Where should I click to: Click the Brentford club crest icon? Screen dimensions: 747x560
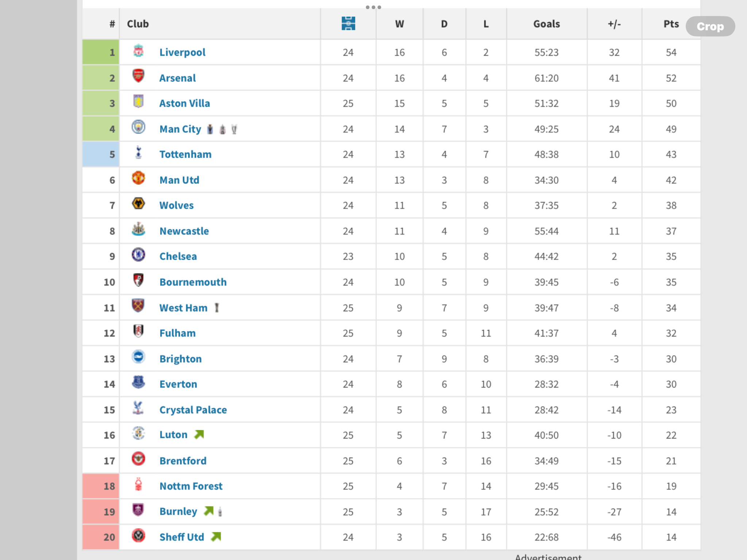138,459
